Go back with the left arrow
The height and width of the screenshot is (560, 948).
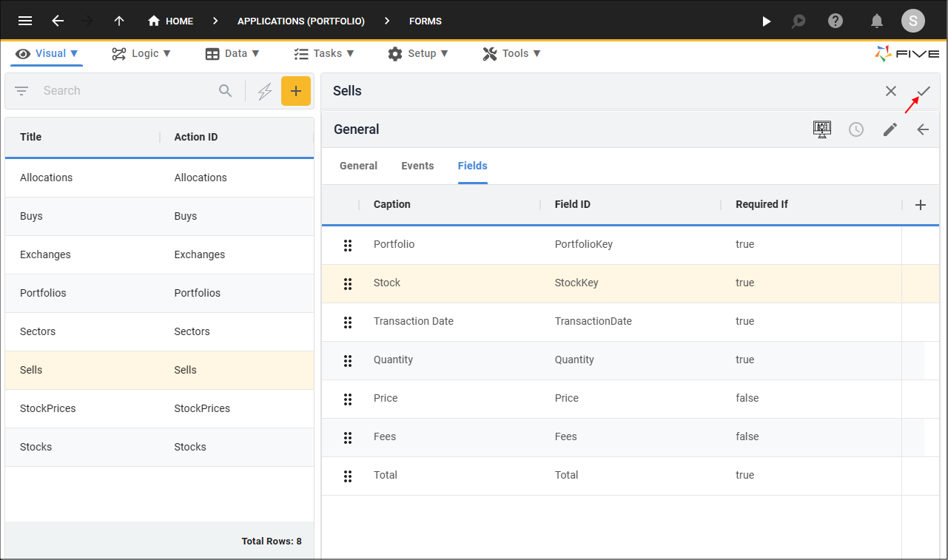click(58, 21)
